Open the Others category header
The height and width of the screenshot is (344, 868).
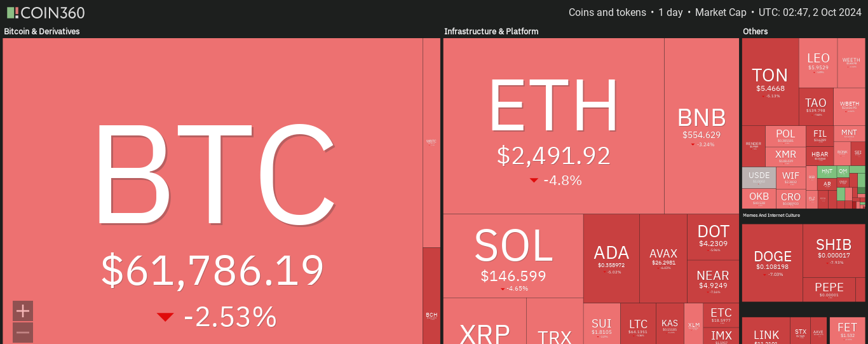pyautogui.click(x=756, y=31)
